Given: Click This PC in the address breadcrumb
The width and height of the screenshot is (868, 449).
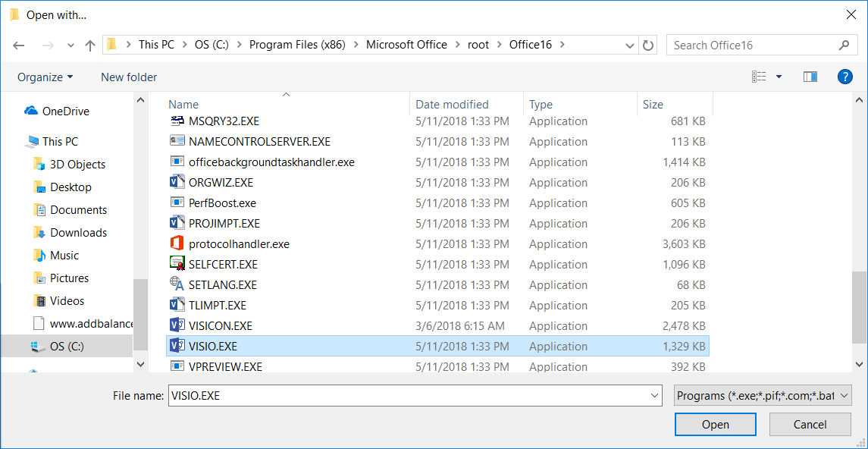Looking at the screenshot, I should 156,46.
